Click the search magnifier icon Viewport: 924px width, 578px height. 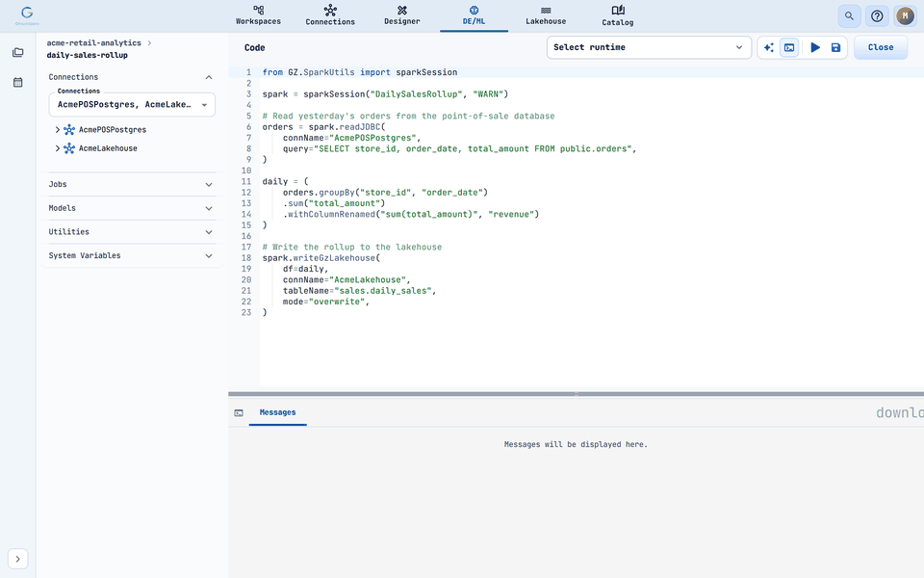(x=849, y=16)
